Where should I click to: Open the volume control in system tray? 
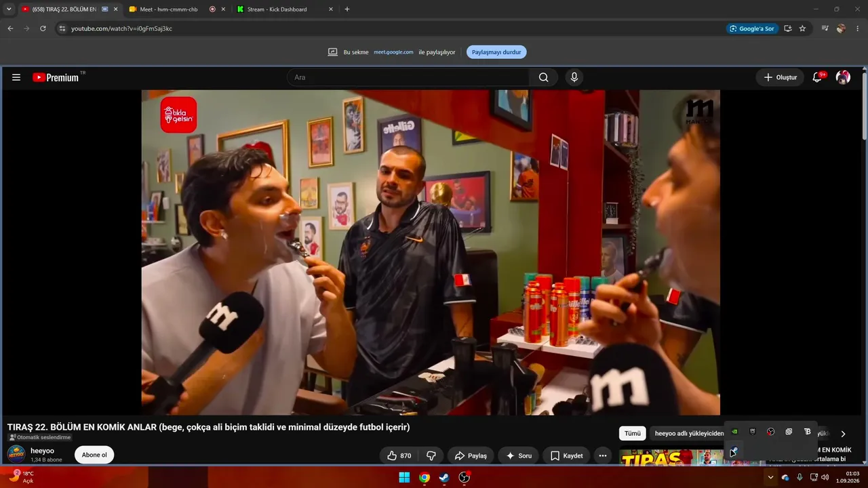click(x=825, y=477)
